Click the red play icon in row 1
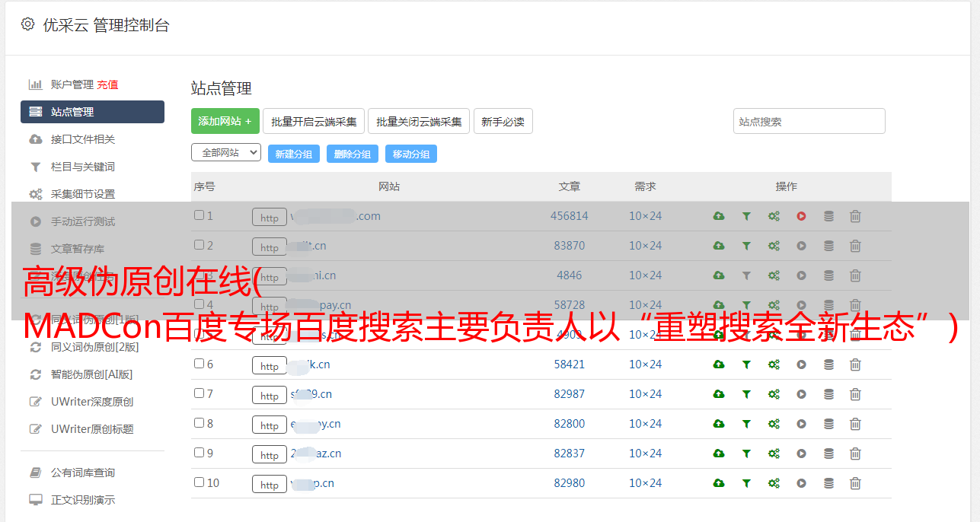The height and width of the screenshot is (522, 980). click(x=801, y=216)
